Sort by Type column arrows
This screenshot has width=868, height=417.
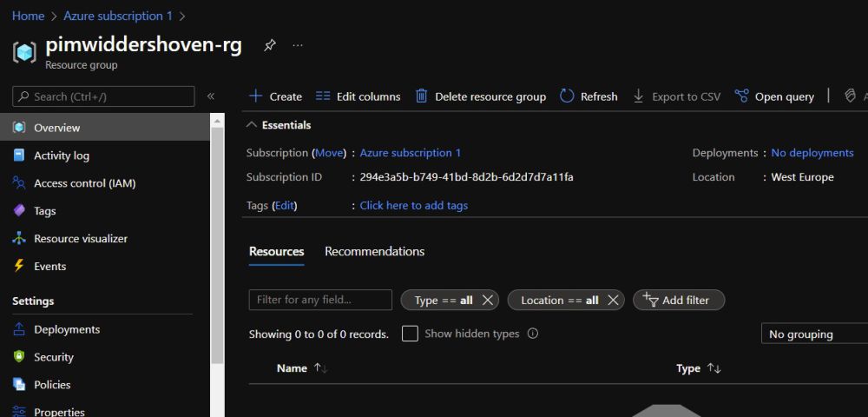pos(714,367)
